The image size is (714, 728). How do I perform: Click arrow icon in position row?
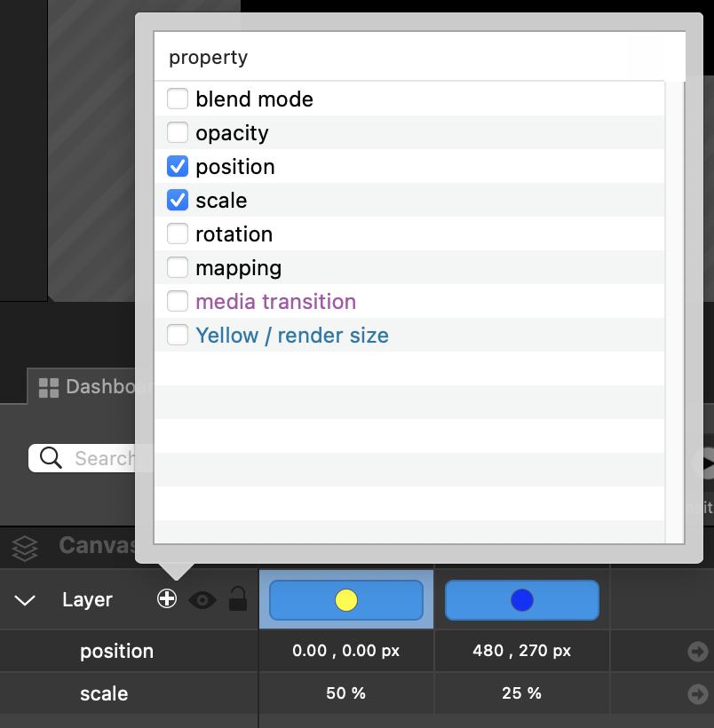point(697,652)
